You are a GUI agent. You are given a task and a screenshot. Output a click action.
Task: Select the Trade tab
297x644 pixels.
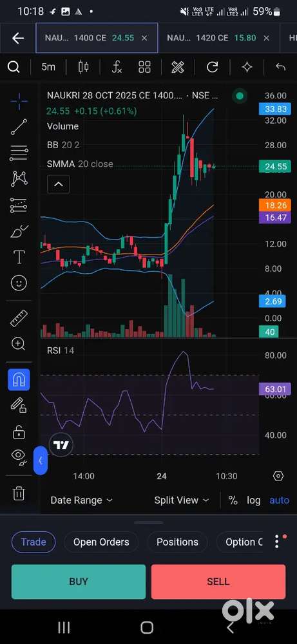tap(34, 542)
